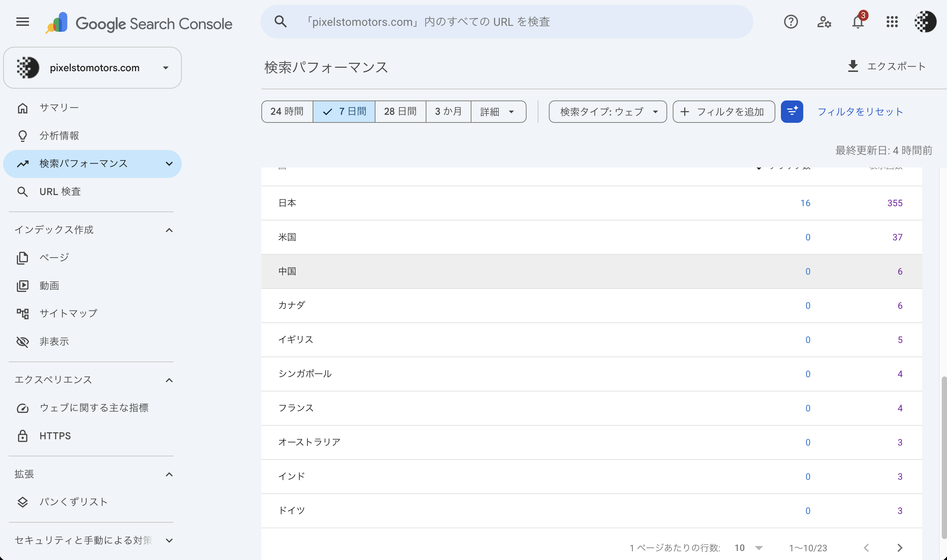
Task: Click the サイトマップ sitemap icon item
Action: [x=92, y=314]
